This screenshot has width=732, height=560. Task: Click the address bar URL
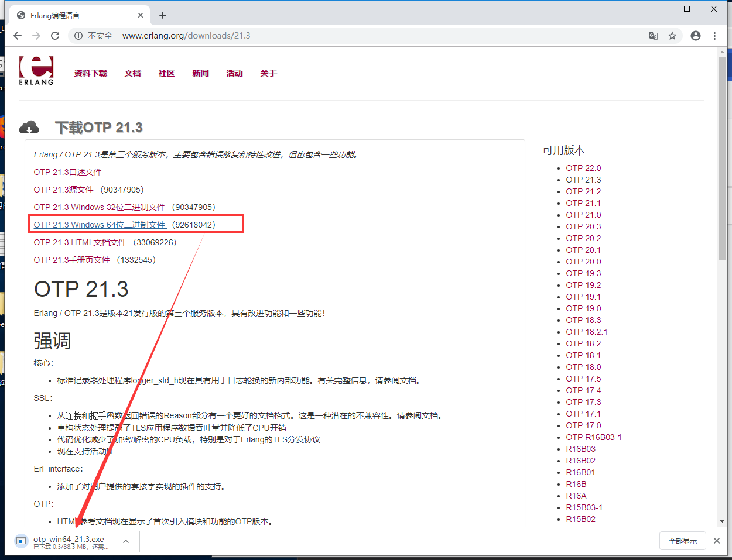tap(186, 36)
